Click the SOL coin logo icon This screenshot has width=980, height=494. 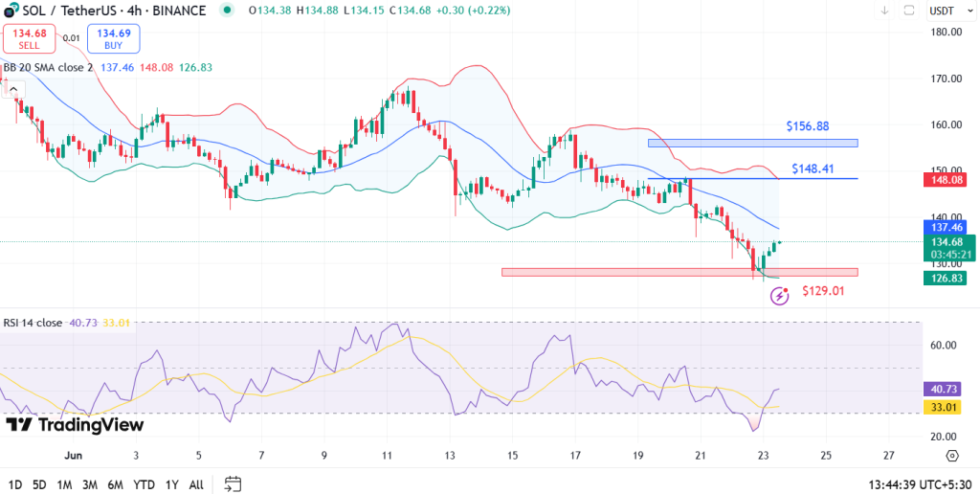click(x=11, y=10)
